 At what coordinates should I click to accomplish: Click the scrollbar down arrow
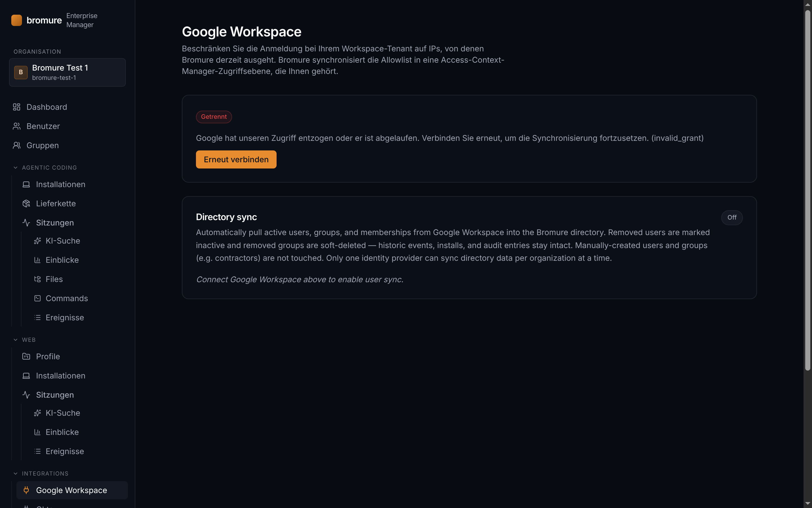click(x=808, y=504)
